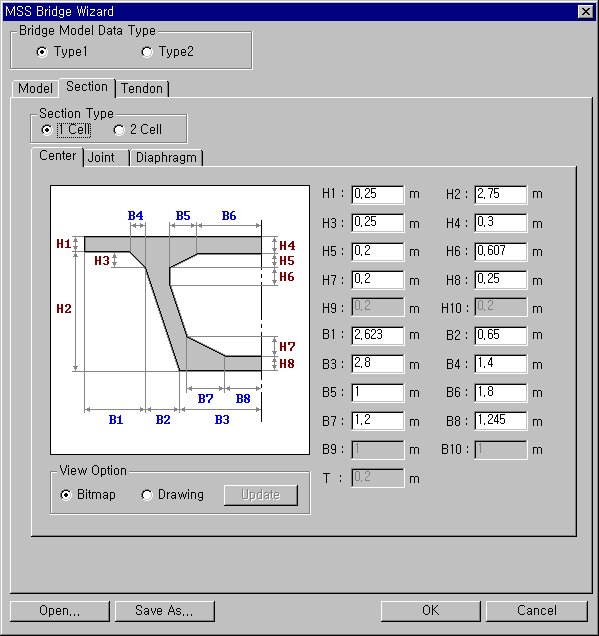Select the B1 field showing 2.623
The width and height of the screenshot is (599, 636).
click(x=378, y=335)
